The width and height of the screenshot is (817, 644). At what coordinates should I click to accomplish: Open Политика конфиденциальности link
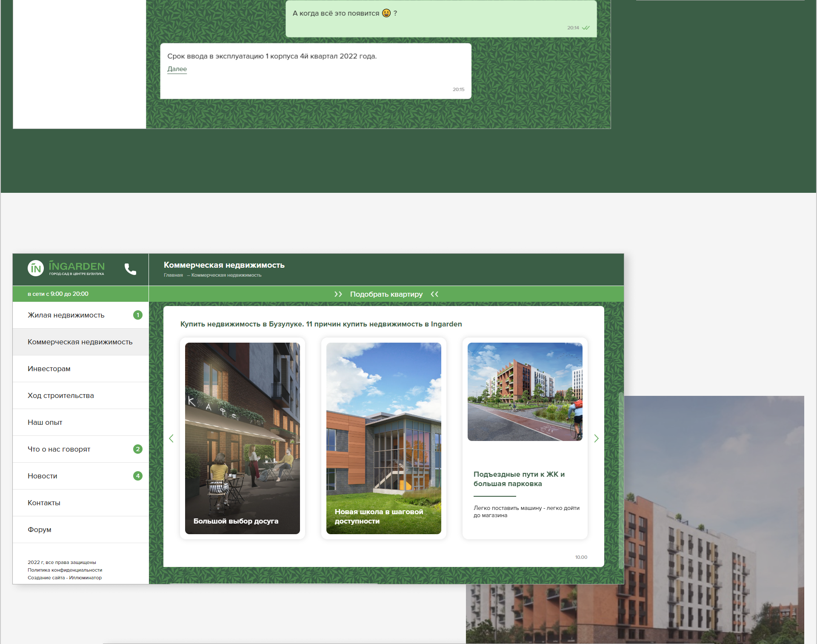(65, 570)
